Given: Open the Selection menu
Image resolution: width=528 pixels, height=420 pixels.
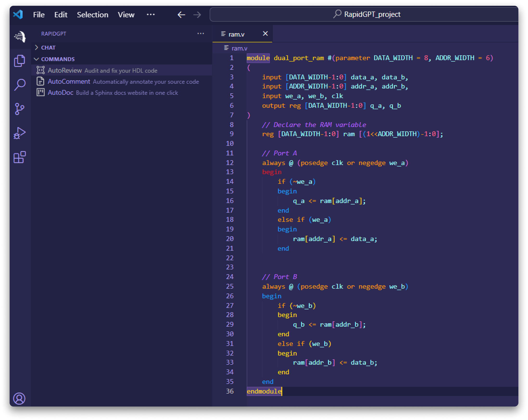Looking at the screenshot, I should click(93, 15).
